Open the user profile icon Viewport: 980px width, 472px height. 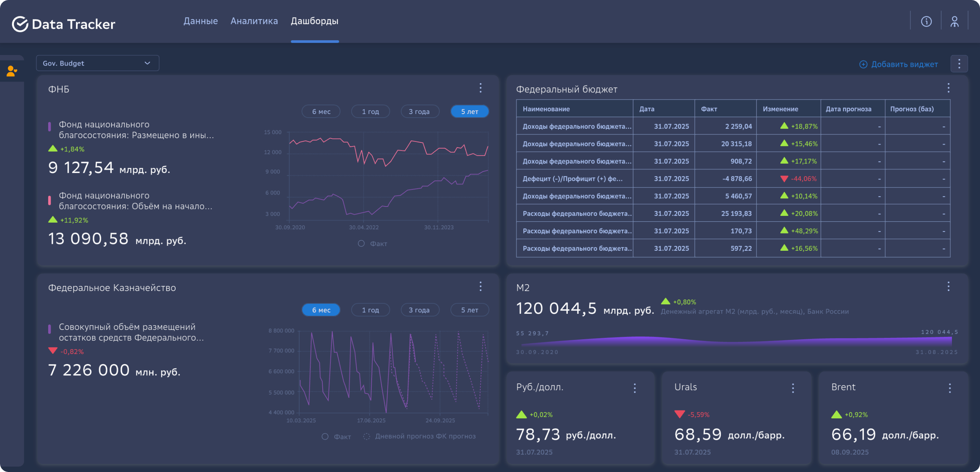pyautogui.click(x=954, y=21)
